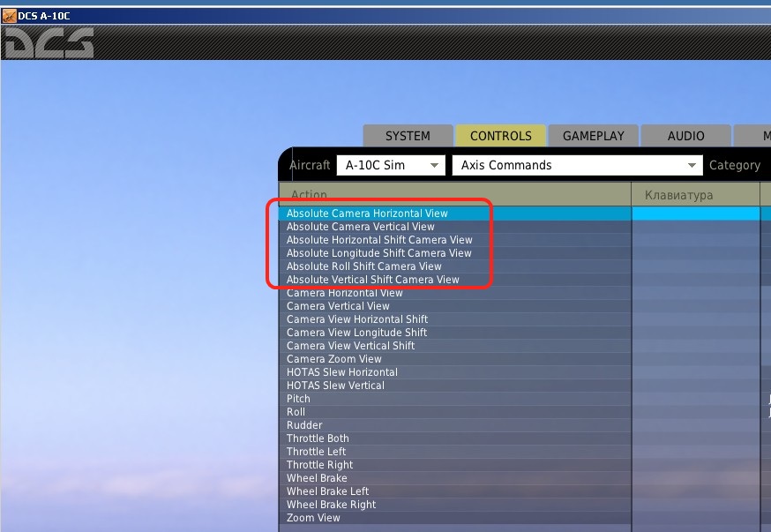
Task: Select Camera View Vertical Shift row
Action: (455, 346)
